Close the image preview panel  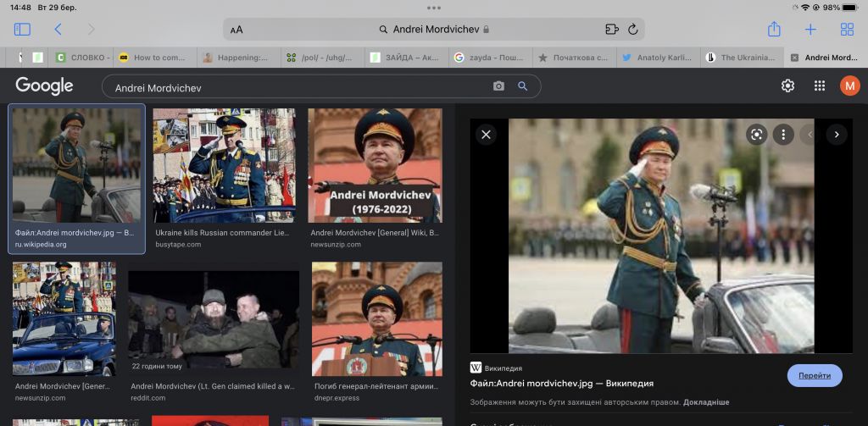(486, 135)
